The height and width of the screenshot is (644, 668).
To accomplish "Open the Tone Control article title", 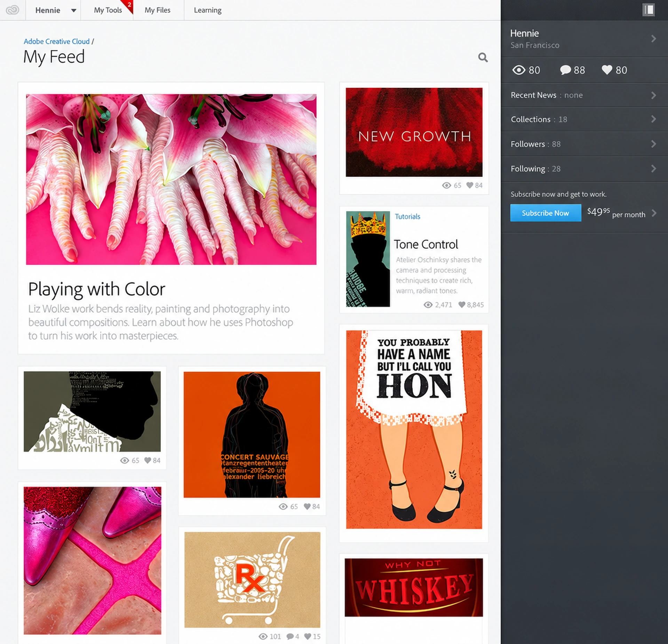I will tap(426, 244).
